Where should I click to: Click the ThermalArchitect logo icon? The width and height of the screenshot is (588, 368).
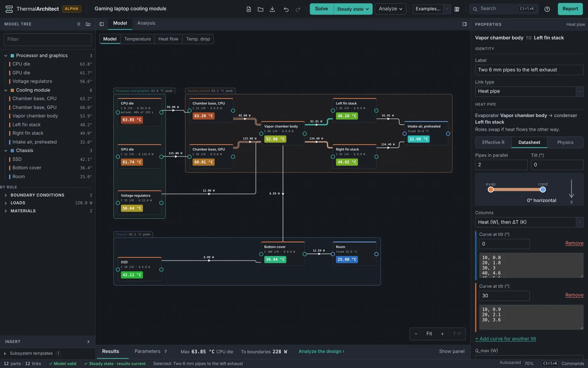pyautogui.click(x=9, y=9)
